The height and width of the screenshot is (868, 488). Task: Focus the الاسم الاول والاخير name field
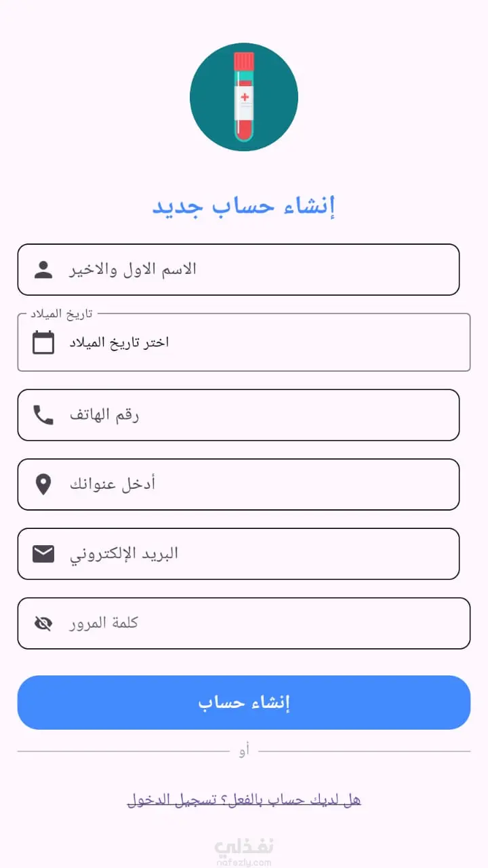239,269
